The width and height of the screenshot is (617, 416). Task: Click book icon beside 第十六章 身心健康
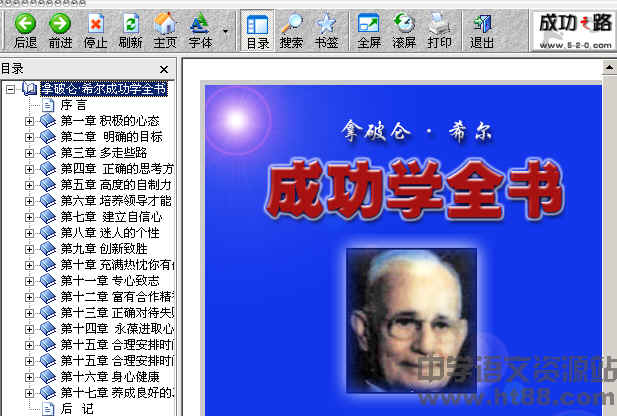tap(48, 377)
